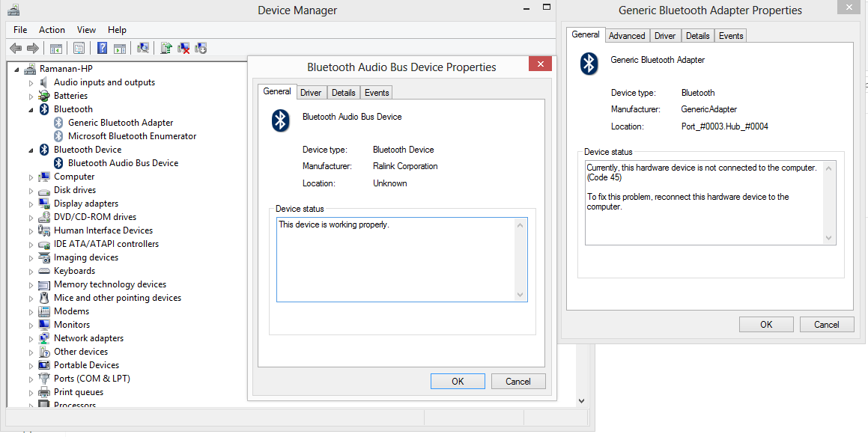Click the Update Driver Software toolbar icon
The height and width of the screenshot is (437, 868).
[166, 48]
